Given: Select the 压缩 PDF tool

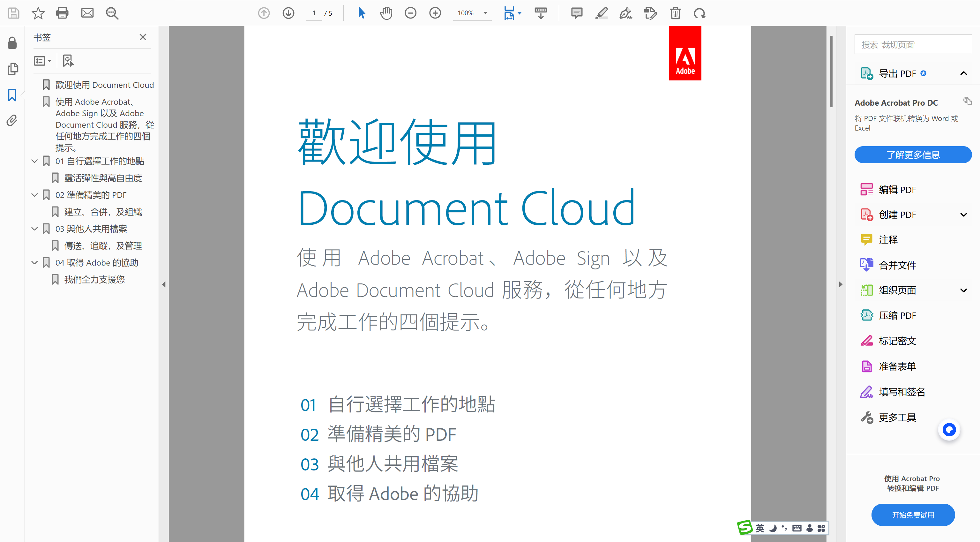Looking at the screenshot, I should (x=897, y=315).
